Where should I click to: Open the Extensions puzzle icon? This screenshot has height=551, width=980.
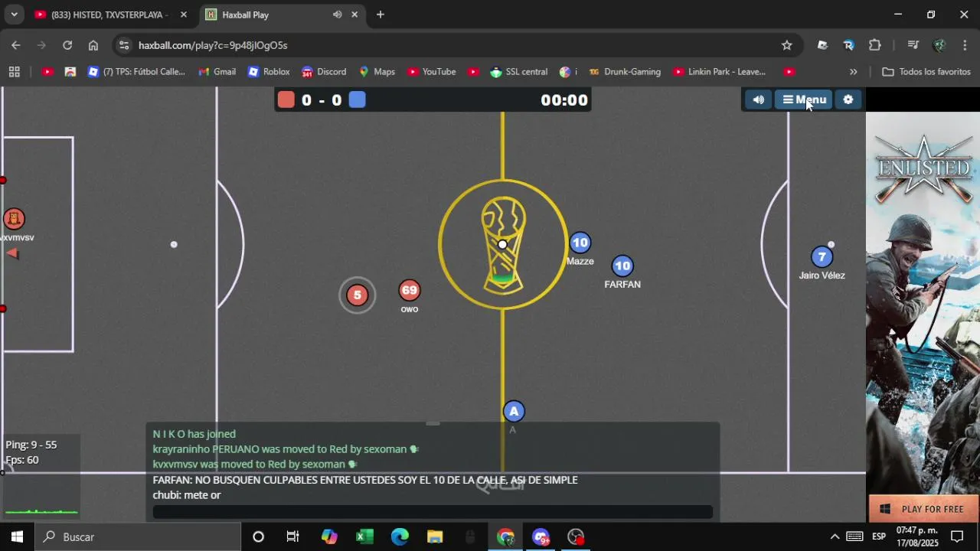pos(875,45)
